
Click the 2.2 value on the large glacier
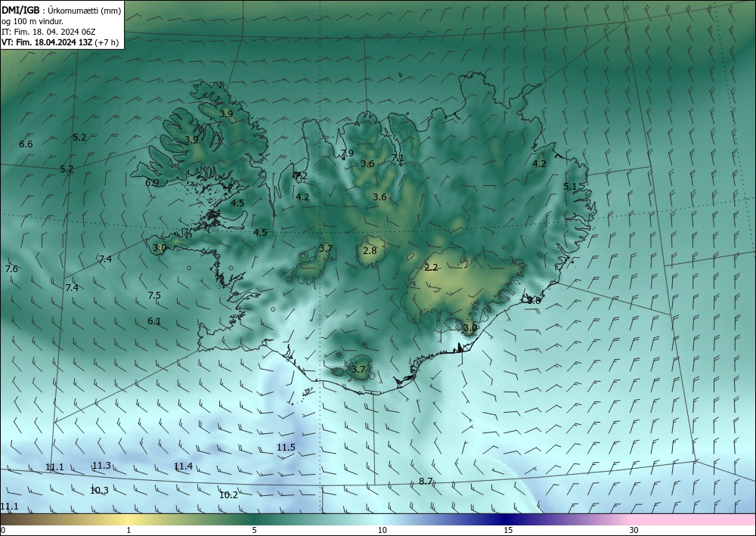click(x=431, y=268)
